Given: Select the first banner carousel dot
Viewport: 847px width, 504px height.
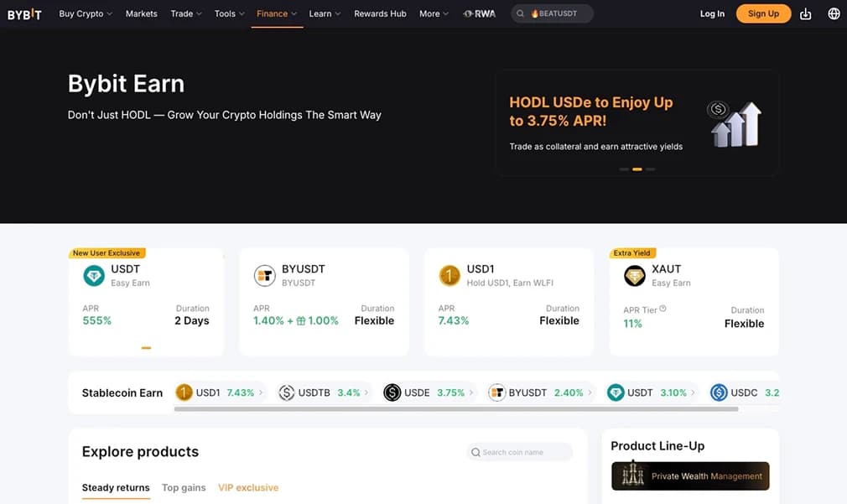Looking at the screenshot, I should tap(624, 169).
